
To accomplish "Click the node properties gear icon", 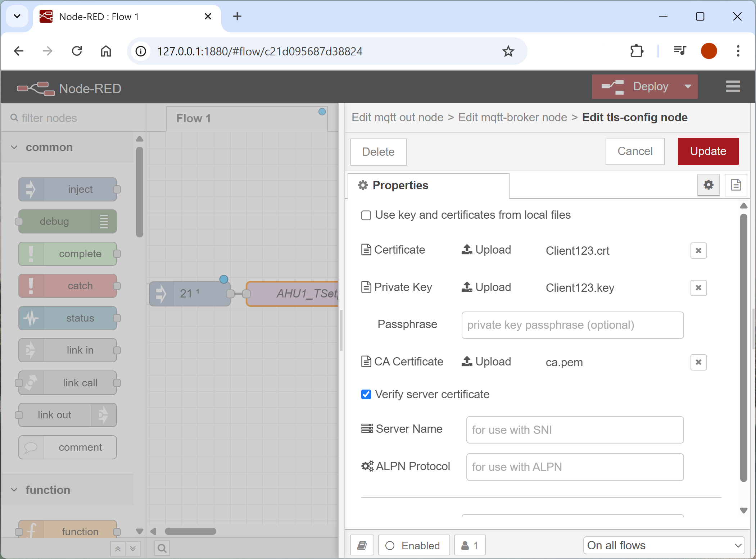I will [708, 185].
